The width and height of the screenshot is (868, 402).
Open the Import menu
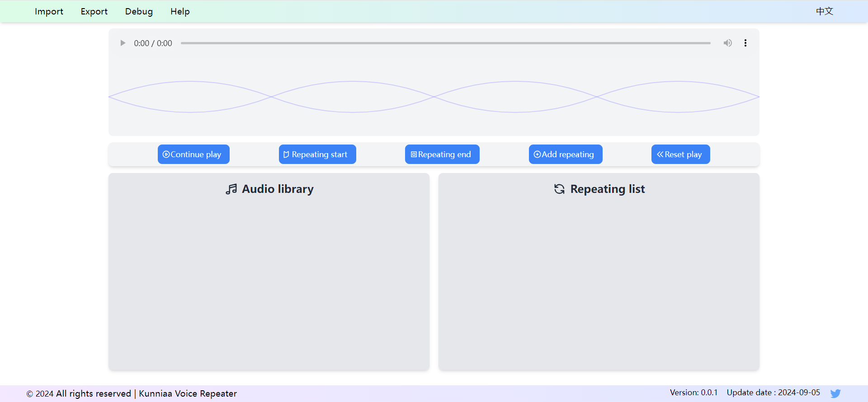click(x=49, y=11)
